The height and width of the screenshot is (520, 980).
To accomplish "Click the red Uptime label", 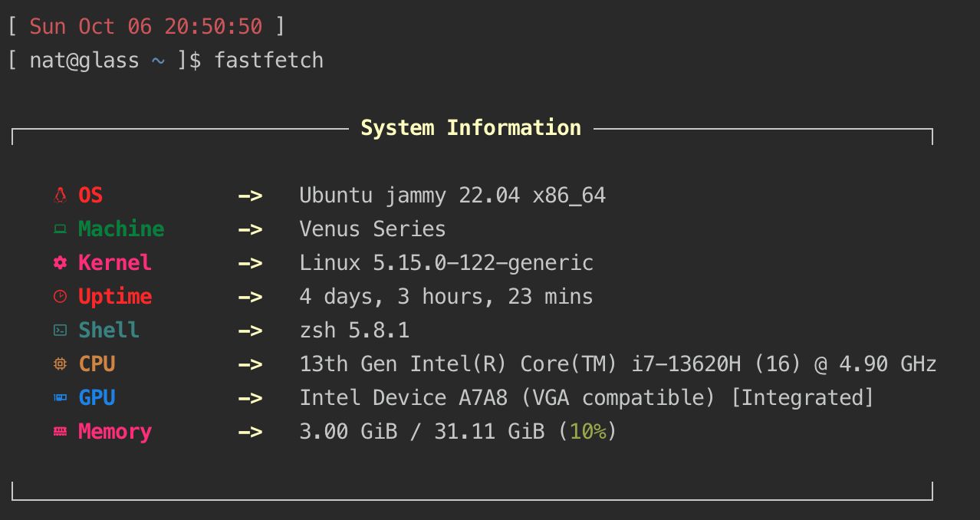I will [x=115, y=297].
